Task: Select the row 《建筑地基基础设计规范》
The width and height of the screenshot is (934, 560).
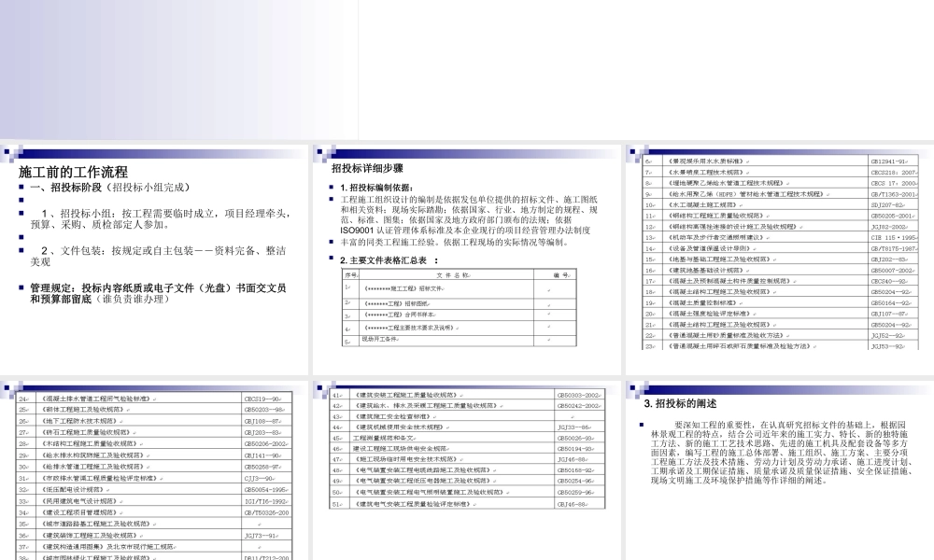Action: click(780, 270)
